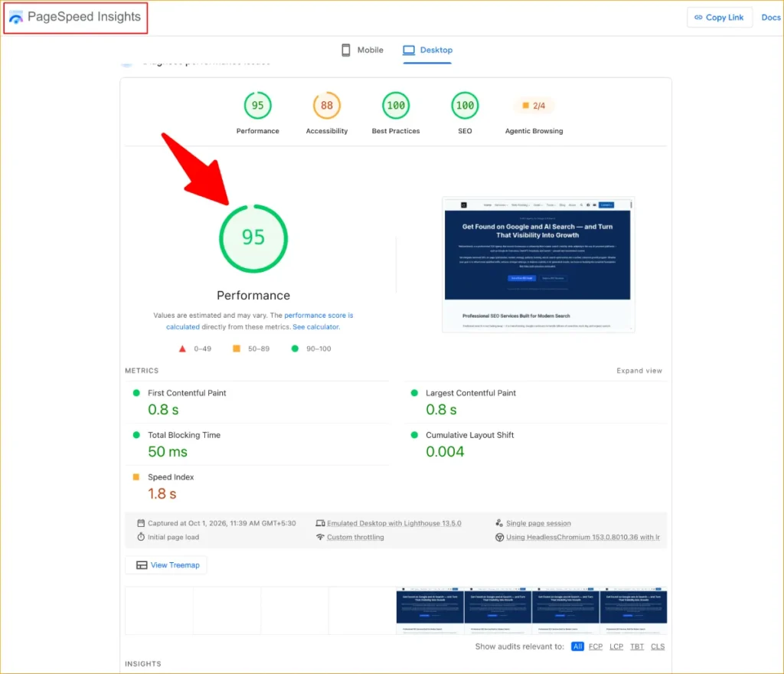Click the PageSpeed Insights logo icon
The width and height of the screenshot is (784, 674).
click(16, 18)
